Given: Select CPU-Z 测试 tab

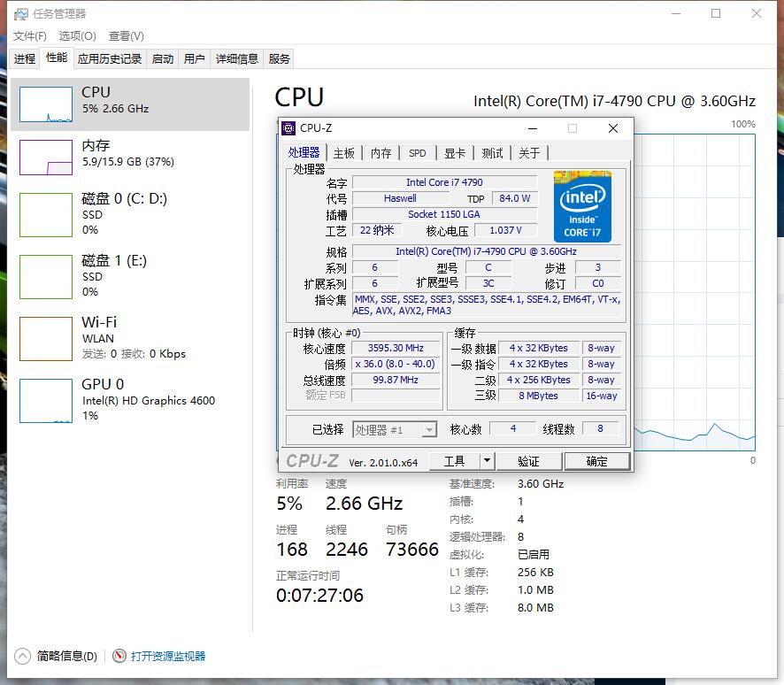Looking at the screenshot, I should pyautogui.click(x=492, y=153).
